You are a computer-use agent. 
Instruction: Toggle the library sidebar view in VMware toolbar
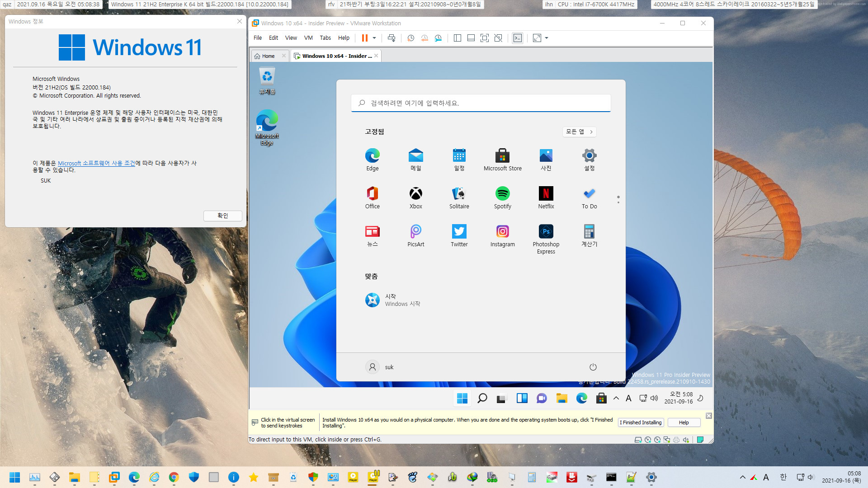(x=458, y=38)
